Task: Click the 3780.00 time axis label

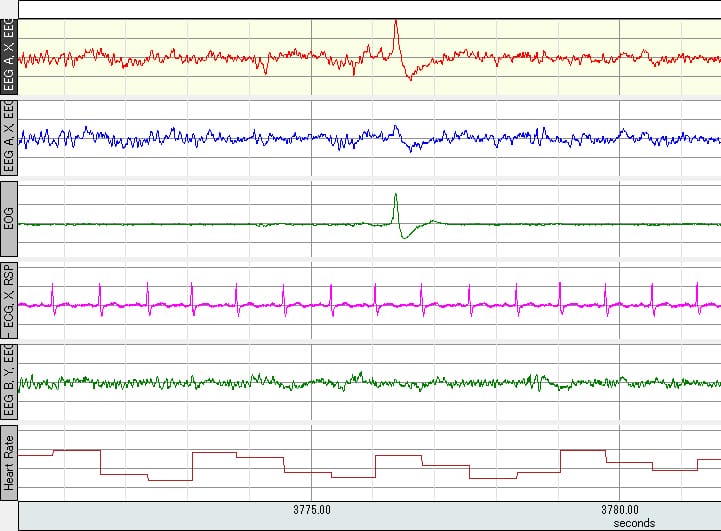Action: [620, 508]
